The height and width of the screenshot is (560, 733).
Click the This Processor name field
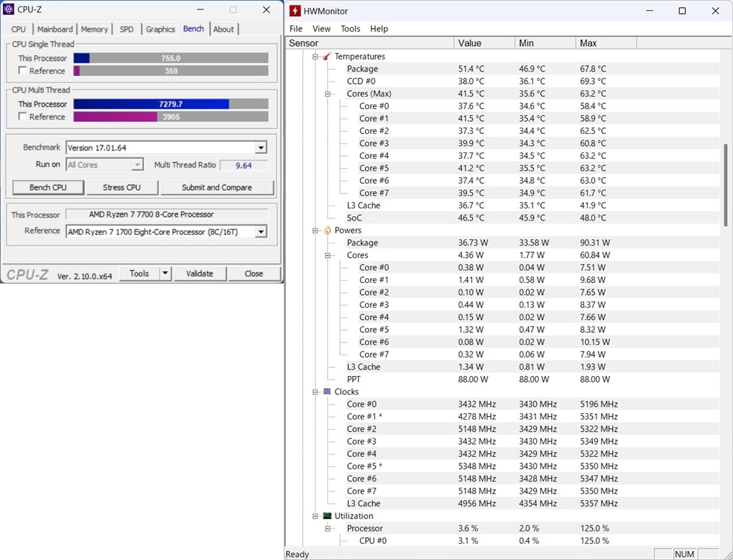coord(167,214)
